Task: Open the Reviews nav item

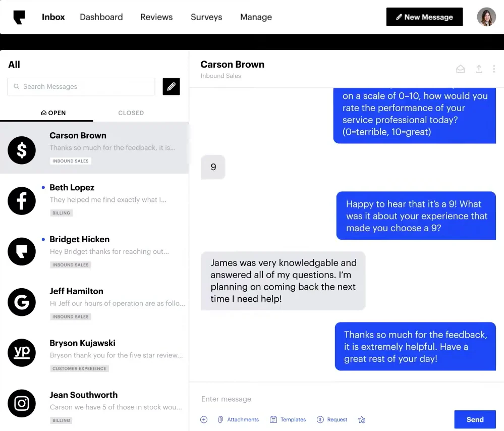Action: coord(156,17)
